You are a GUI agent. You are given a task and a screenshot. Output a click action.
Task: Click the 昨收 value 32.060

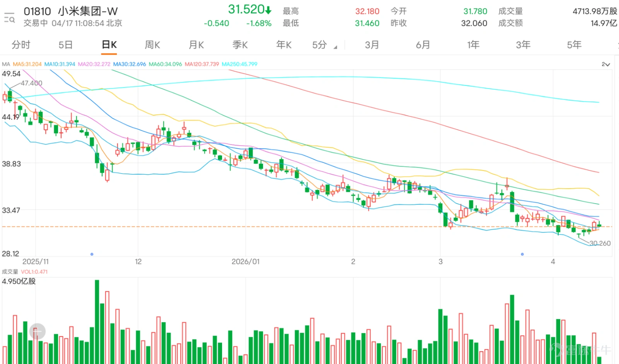click(x=474, y=23)
